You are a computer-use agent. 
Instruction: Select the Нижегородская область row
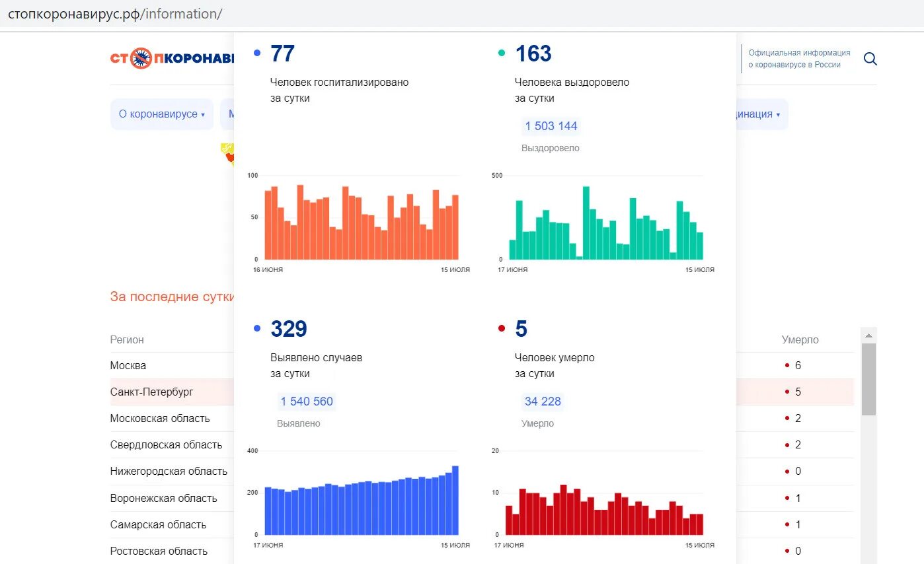[482, 471]
